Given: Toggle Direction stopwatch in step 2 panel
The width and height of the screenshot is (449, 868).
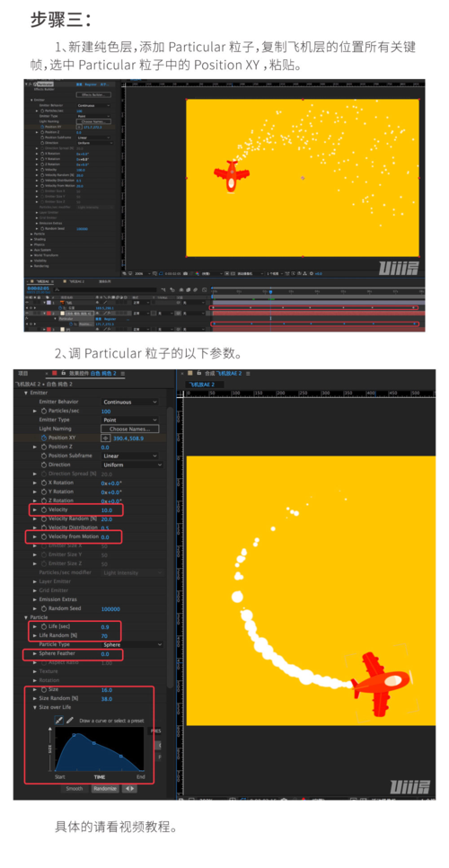Looking at the screenshot, I should [x=44, y=465].
